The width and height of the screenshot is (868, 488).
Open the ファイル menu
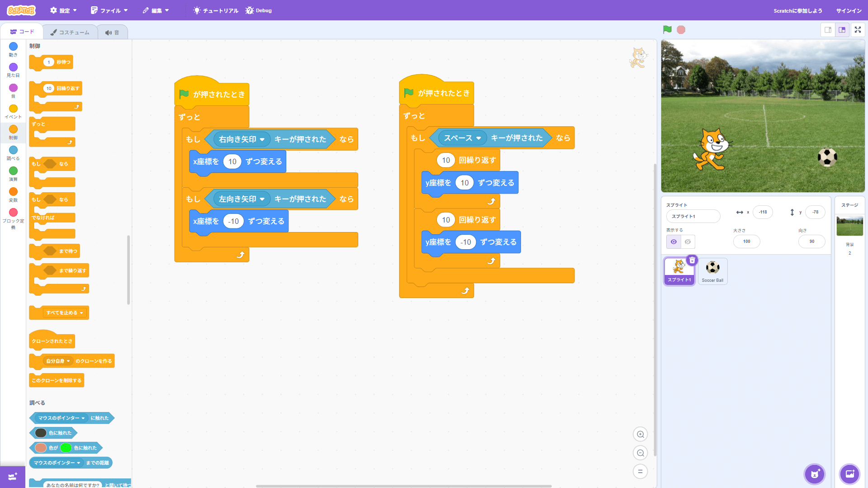tap(109, 10)
